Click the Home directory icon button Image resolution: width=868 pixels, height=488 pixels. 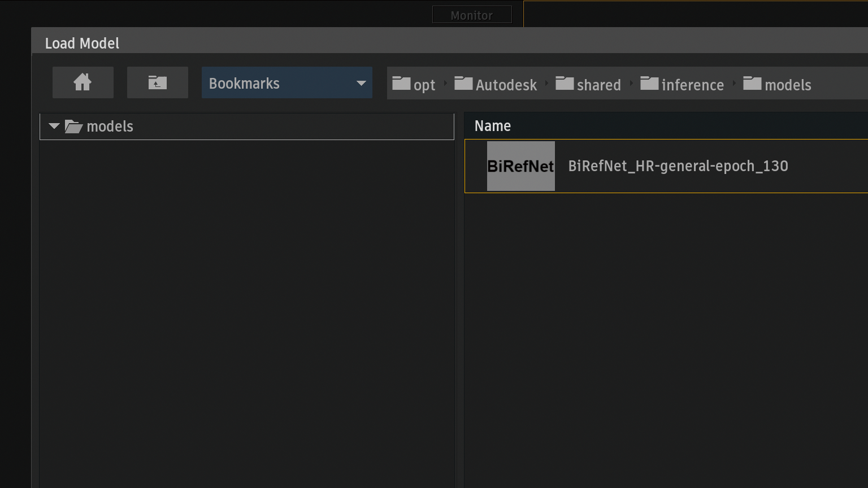click(x=83, y=82)
